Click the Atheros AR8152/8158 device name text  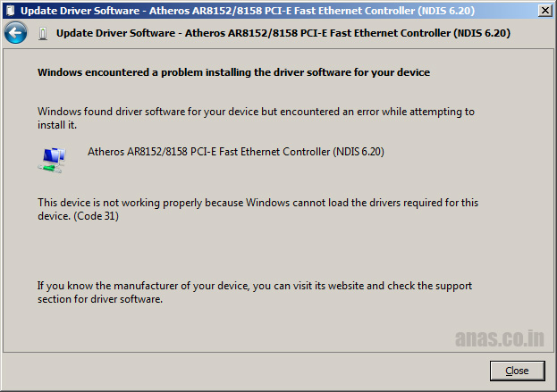[236, 152]
